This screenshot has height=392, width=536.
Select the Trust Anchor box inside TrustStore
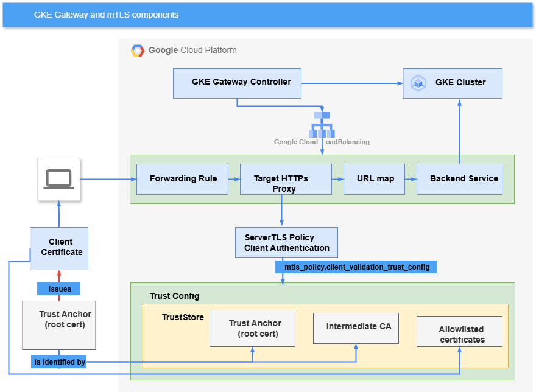tap(253, 329)
